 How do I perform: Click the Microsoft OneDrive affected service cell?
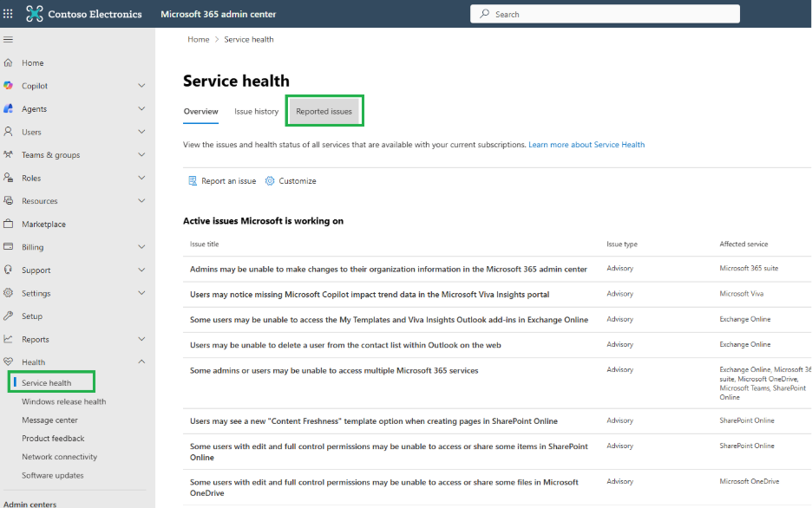pos(749,482)
